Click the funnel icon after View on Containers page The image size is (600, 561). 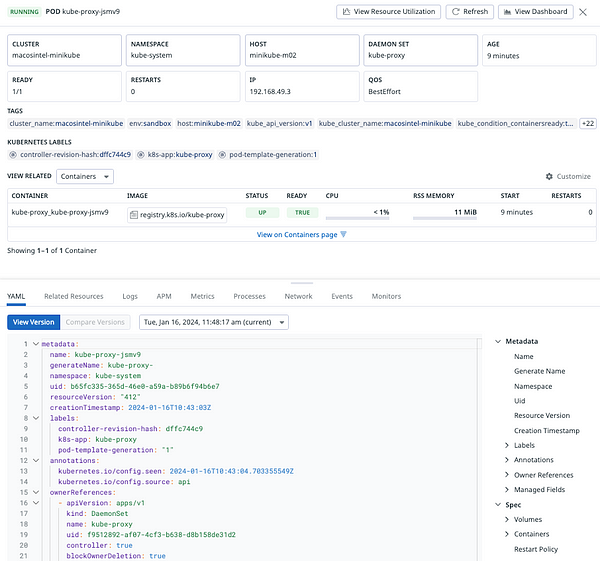pos(344,235)
